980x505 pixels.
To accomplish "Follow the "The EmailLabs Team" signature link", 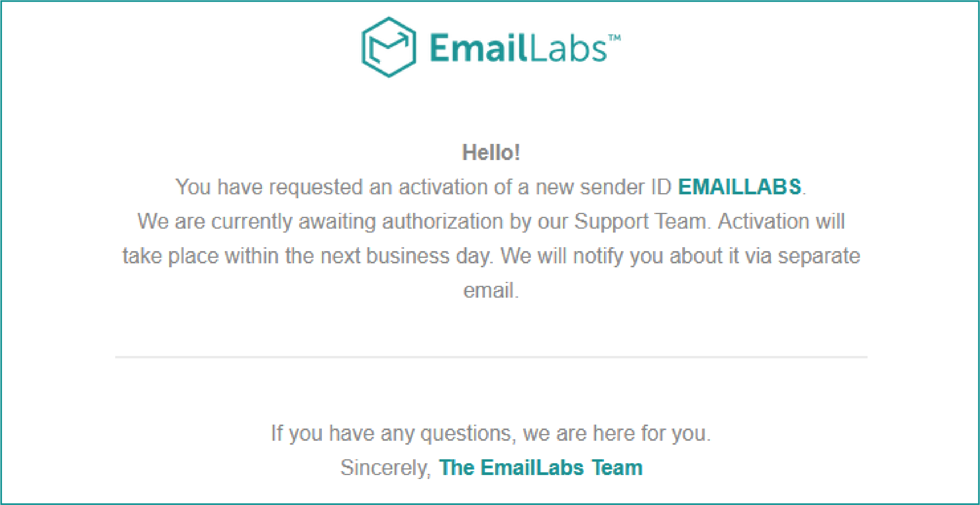I will click(540, 468).
